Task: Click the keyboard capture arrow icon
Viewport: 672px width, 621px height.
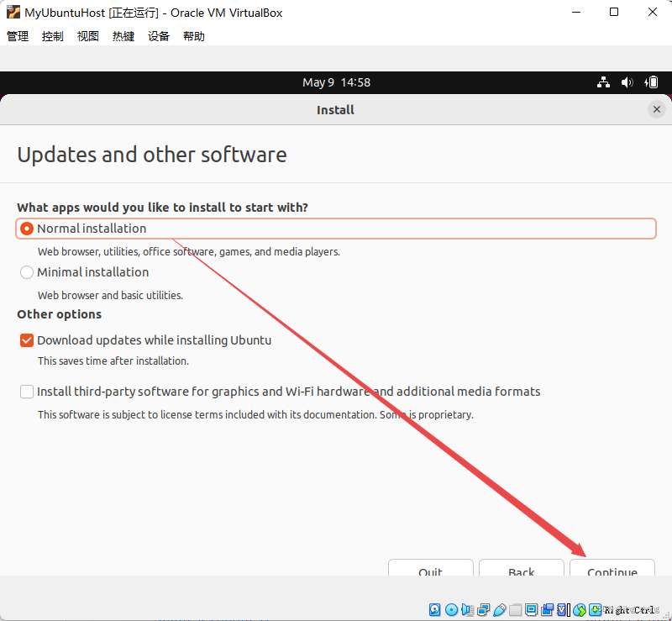Action: [x=596, y=609]
